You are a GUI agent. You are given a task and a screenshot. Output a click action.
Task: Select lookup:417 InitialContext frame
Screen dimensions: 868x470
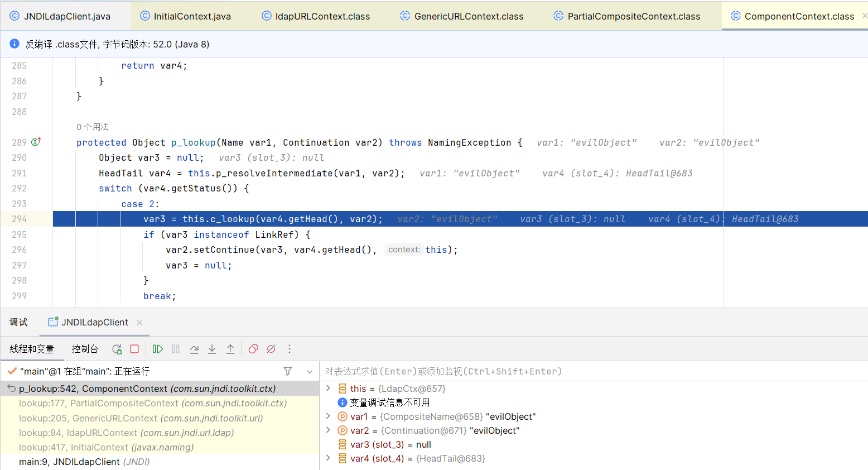(x=160, y=447)
